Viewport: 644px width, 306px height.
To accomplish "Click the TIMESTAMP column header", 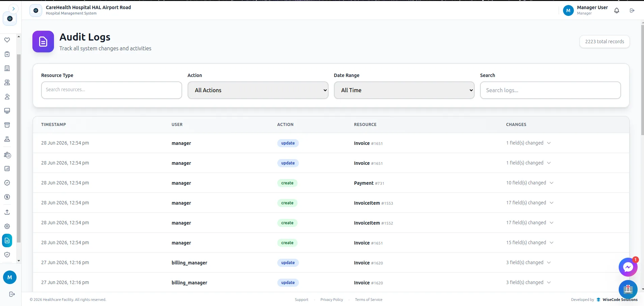I will [x=54, y=125].
